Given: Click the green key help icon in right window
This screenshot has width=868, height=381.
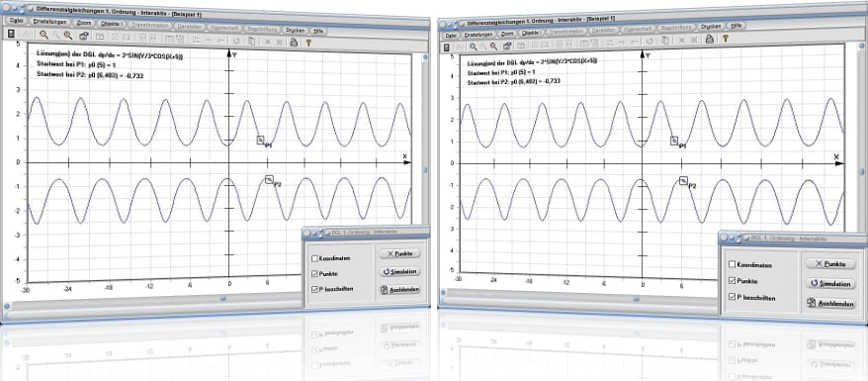Looking at the screenshot, I should pyautogui.click(x=726, y=38).
